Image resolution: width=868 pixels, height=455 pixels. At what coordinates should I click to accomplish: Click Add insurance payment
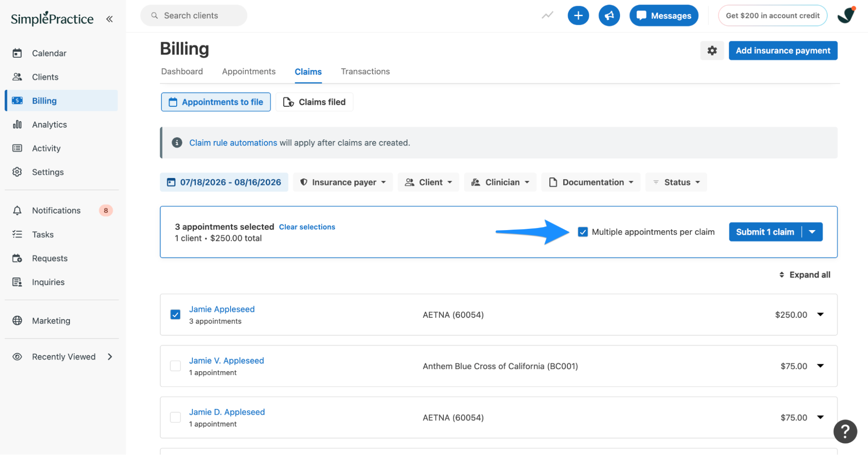pos(783,50)
